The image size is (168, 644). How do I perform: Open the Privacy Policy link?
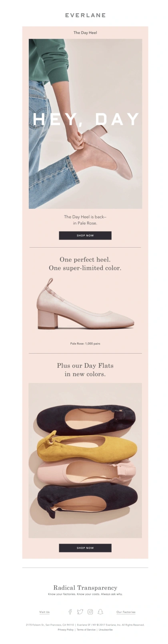(x=66, y=630)
